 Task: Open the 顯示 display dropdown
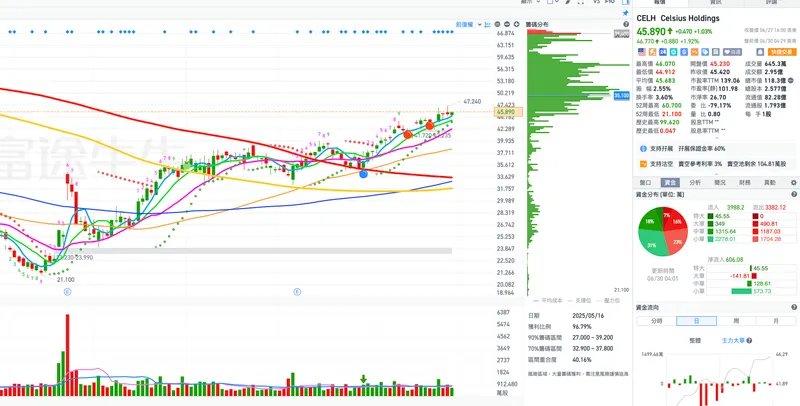click(x=530, y=2)
